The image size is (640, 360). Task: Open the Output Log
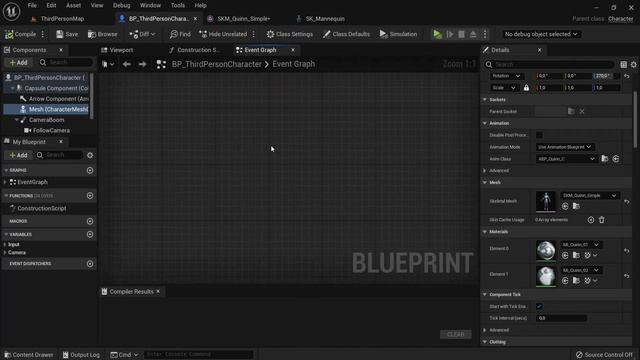(81, 355)
